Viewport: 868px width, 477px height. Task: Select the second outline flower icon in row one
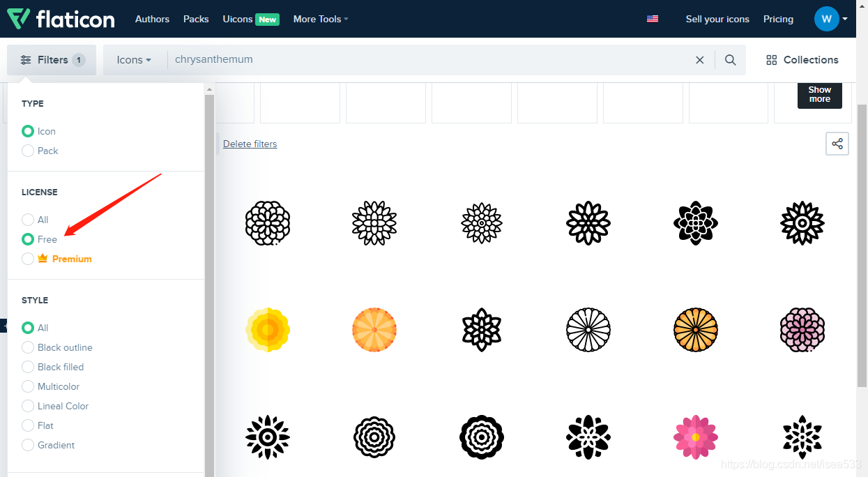click(374, 223)
